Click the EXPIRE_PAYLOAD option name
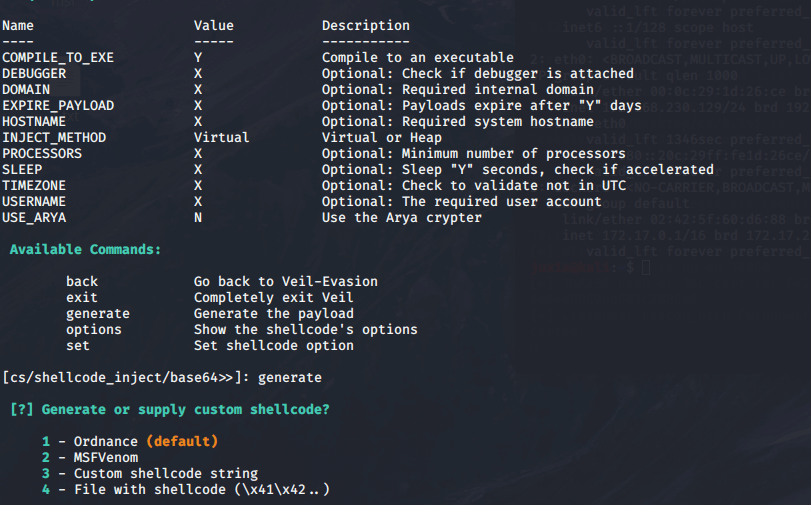 click(58, 106)
